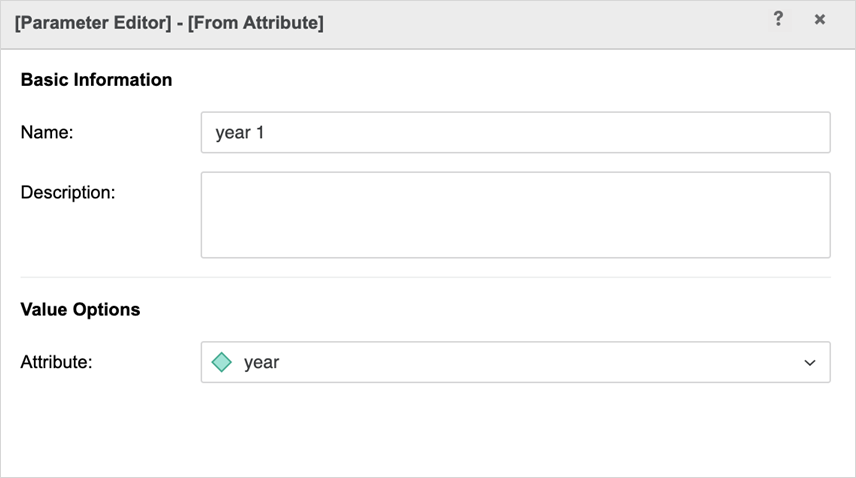Close the Parameter Editor dialog
Image resolution: width=856 pixels, height=478 pixels.
(820, 19)
